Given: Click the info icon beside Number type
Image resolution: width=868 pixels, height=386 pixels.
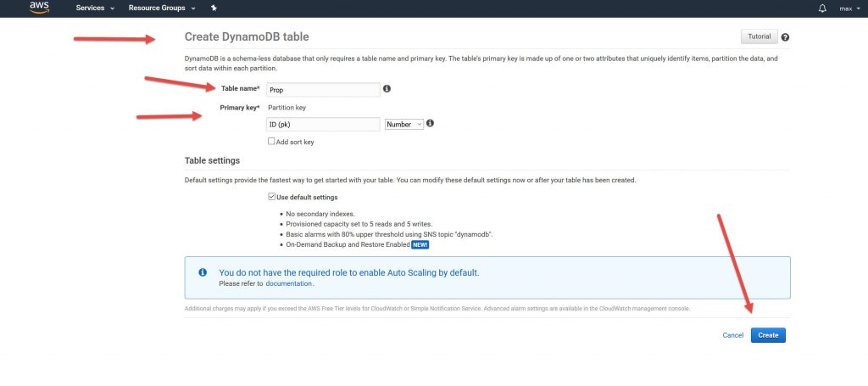Looking at the screenshot, I should 430,124.
